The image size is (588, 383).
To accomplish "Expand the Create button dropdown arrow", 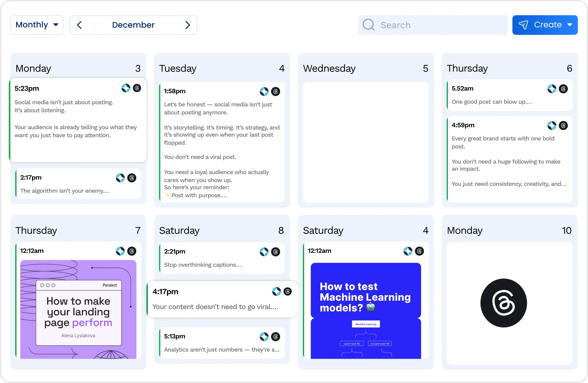I will coord(570,25).
